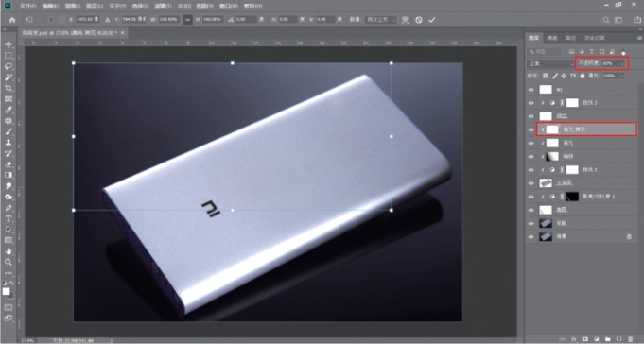Open the fill (填充) dropdown arrow
Viewport: 644px width, 344px height.
click(x=622, y=76)
